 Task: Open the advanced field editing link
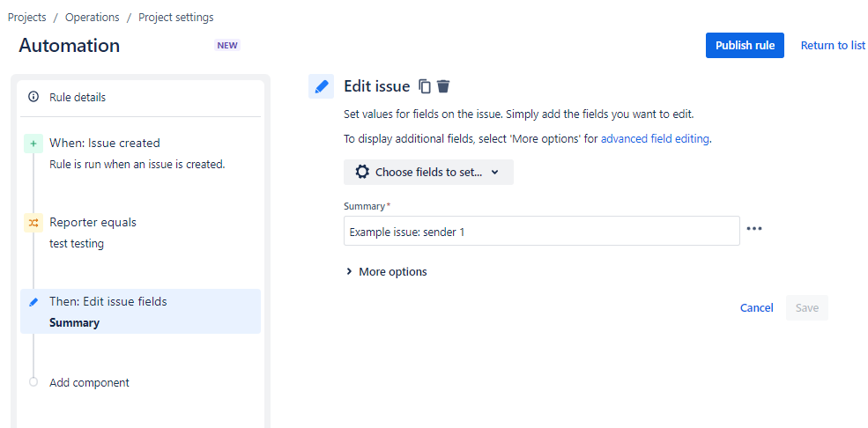pyautogui.click(x=655, y=139)
